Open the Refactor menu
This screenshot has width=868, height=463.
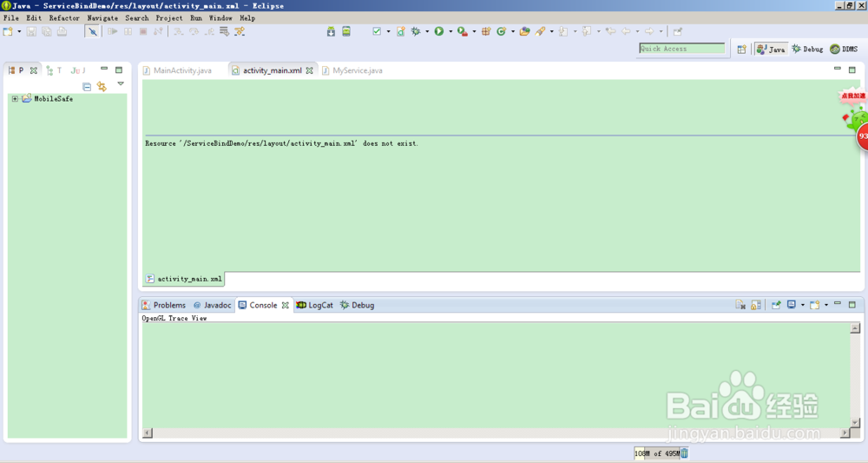tap(64, 18)
